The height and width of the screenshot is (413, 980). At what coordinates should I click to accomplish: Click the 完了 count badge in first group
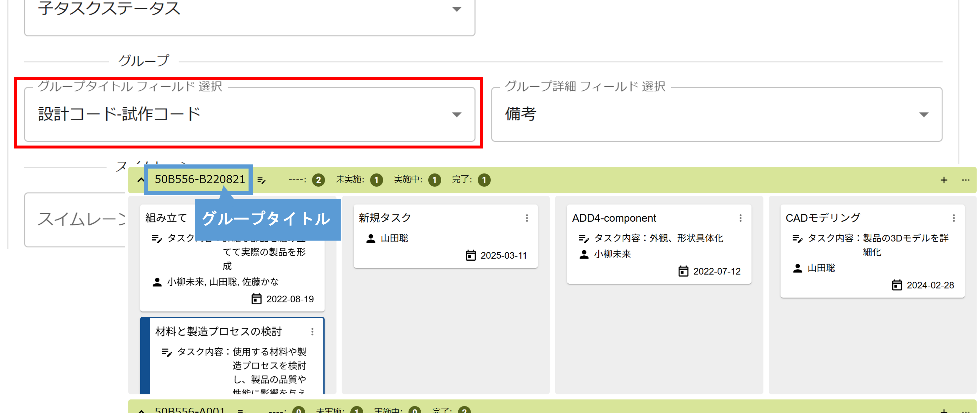[x=484, y=180]
